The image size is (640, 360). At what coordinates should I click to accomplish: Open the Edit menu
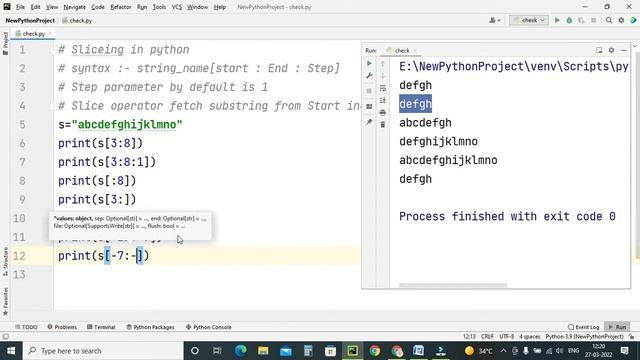(36, 7)
